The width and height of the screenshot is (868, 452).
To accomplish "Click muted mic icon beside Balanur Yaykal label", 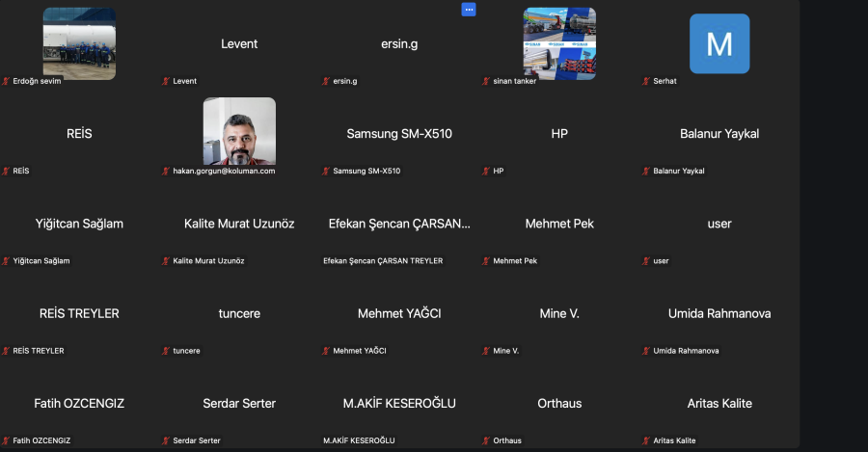I will [x=646, y=172].
